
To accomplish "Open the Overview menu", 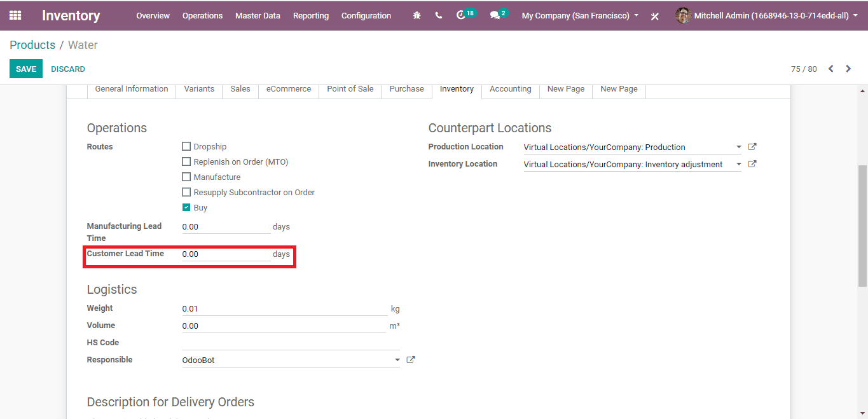I will 153,15.
